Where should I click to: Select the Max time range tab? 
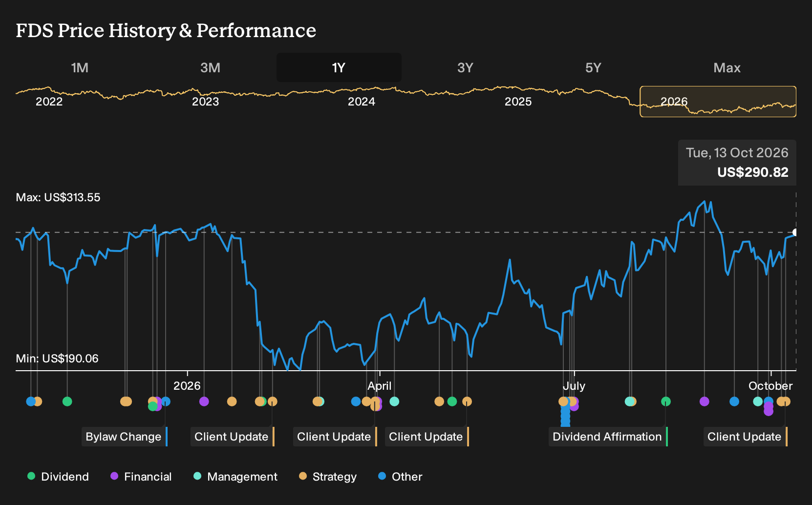point(727,67)
